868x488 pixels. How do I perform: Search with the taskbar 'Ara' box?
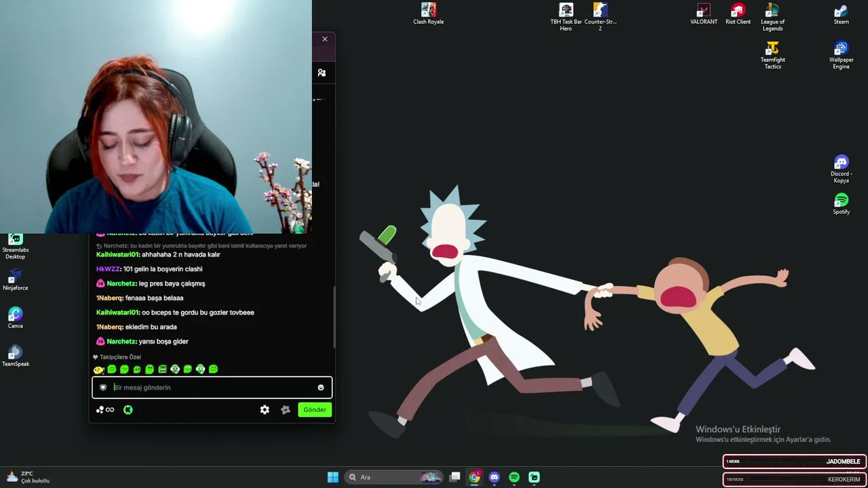coord(394,477)
